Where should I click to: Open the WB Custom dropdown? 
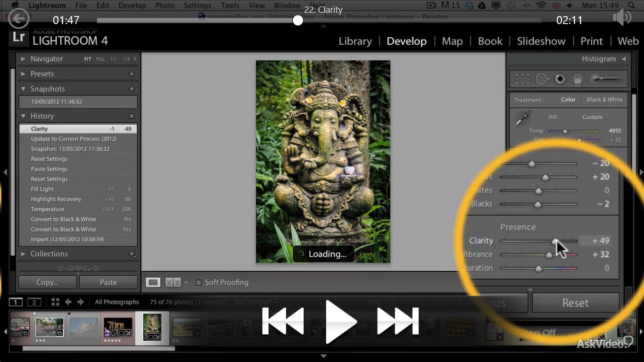(x=595, y=117)
